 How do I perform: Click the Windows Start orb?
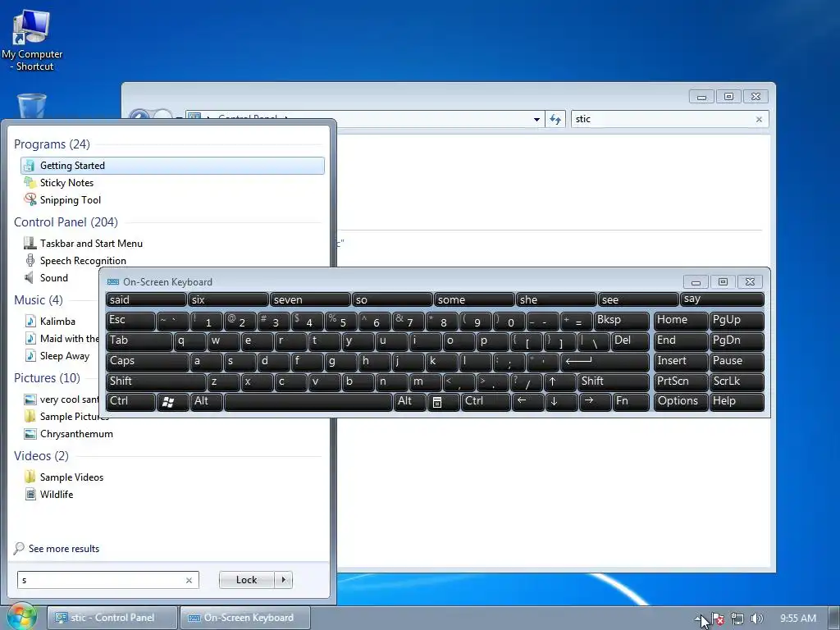tap(21, 617)
